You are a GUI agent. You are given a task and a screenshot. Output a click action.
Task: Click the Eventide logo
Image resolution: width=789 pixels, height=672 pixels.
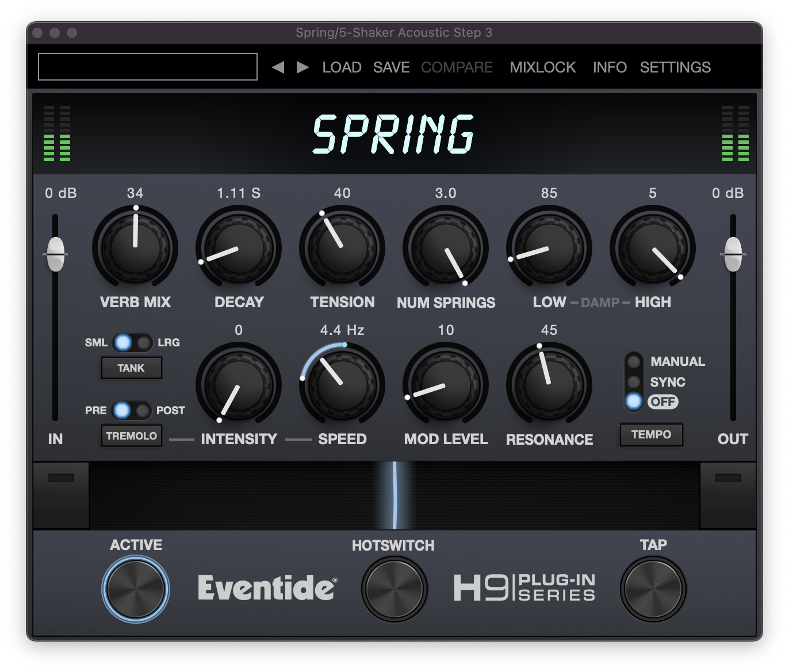pyautogui.click(x=267, y=587)
